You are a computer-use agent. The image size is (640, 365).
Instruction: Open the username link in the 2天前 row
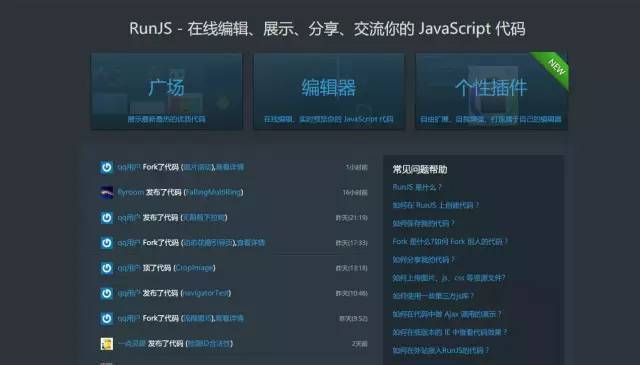[131, 344]
